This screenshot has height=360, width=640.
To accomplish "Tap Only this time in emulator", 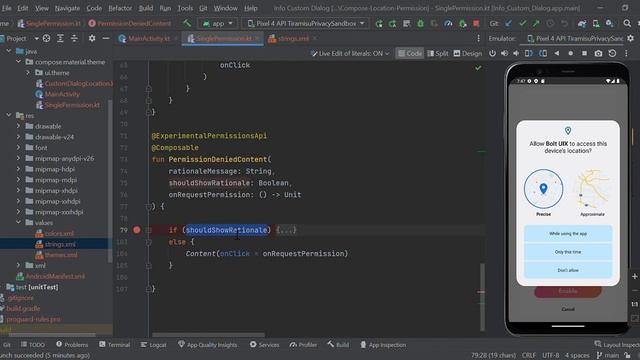I will point(568,252).
